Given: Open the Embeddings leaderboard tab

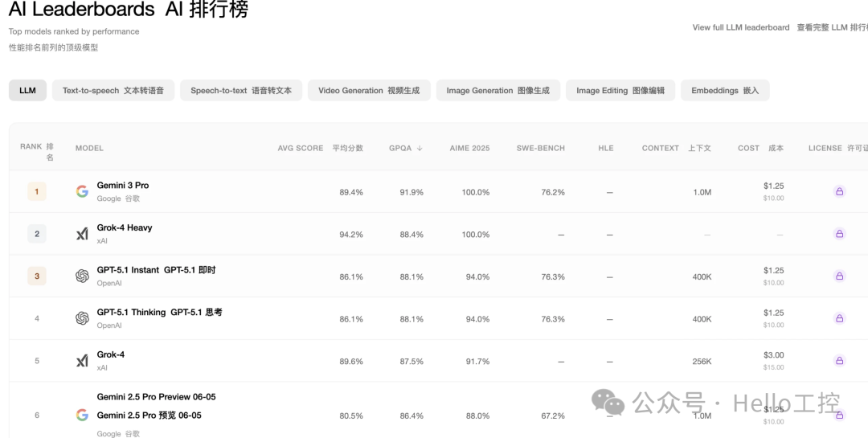Looking at the screenshot, I should [x=725, y=90].
